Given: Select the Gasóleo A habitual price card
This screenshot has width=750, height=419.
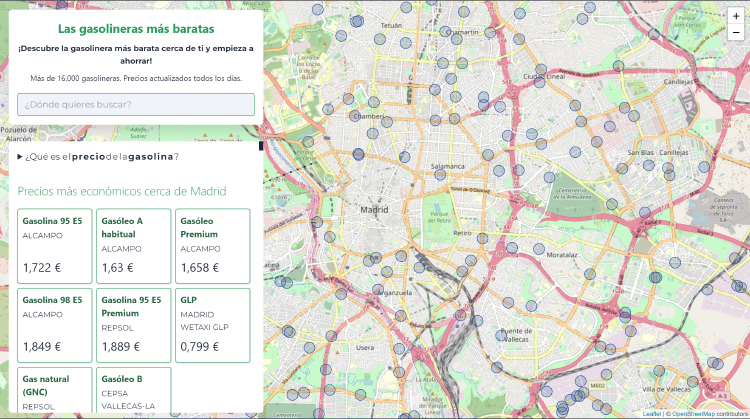Looking at the screenshot, I should pos(134,245).
